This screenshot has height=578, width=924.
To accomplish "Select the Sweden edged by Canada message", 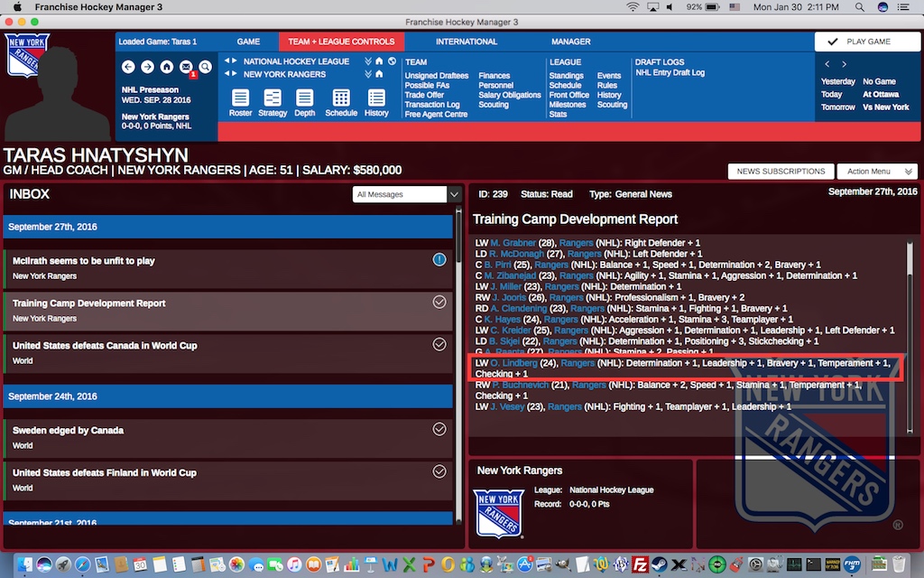I will pos(228,438).
